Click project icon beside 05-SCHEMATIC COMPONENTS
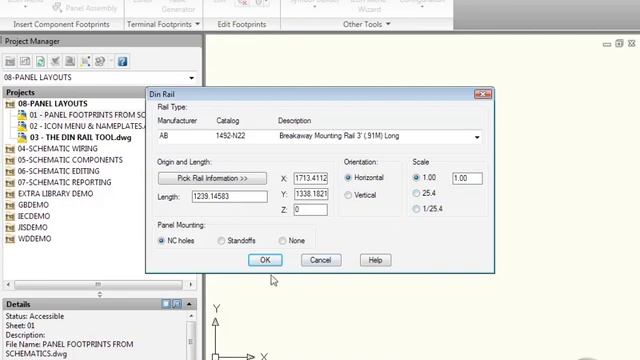 tap(10, 160)
